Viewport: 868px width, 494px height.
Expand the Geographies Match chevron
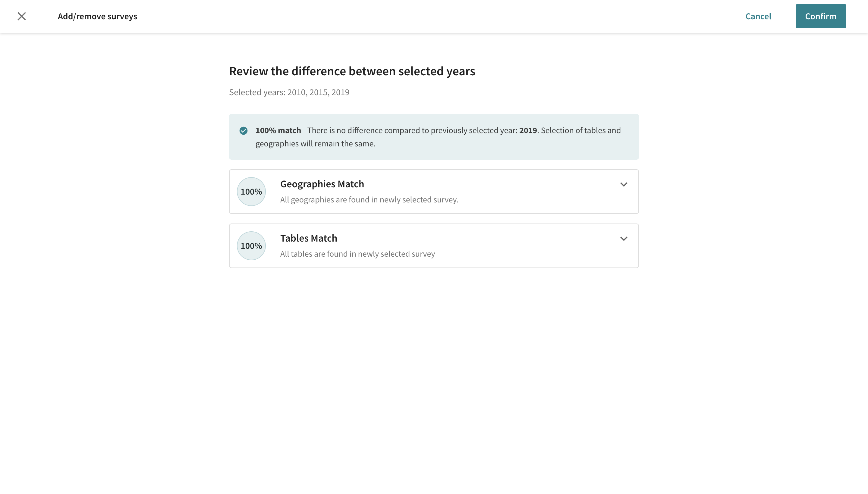(624, 185)
